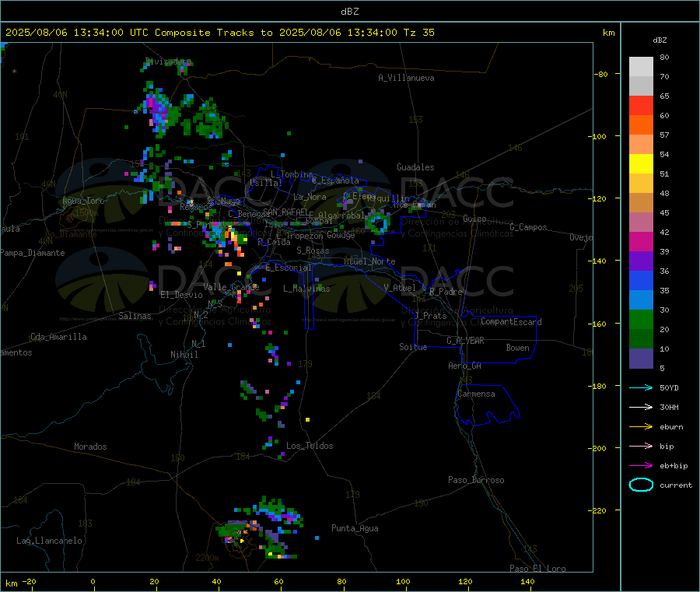
Task: Click the Punta_Agua location label
Action: tap(355, 528)
